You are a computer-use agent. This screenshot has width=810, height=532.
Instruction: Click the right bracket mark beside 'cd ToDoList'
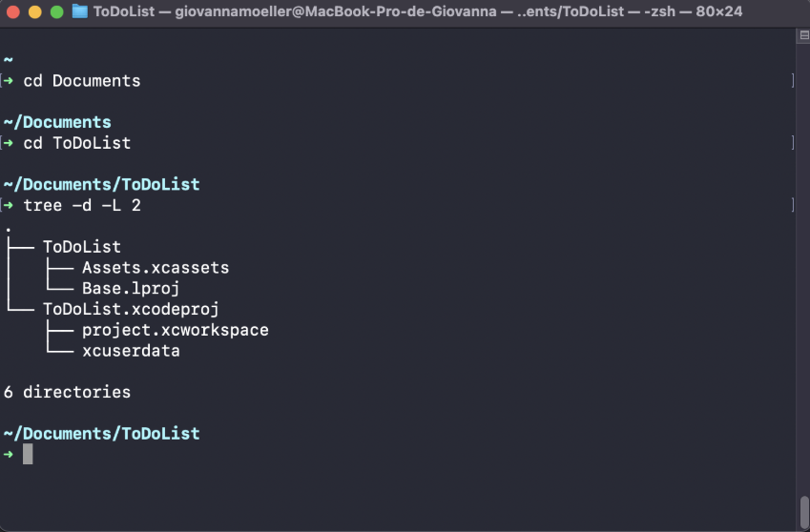coord(792,143)
